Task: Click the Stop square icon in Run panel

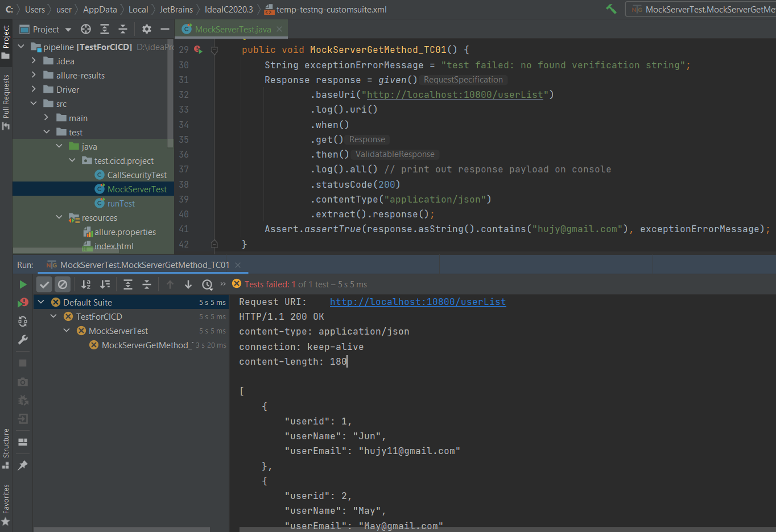Action: (x=23, y=363)
